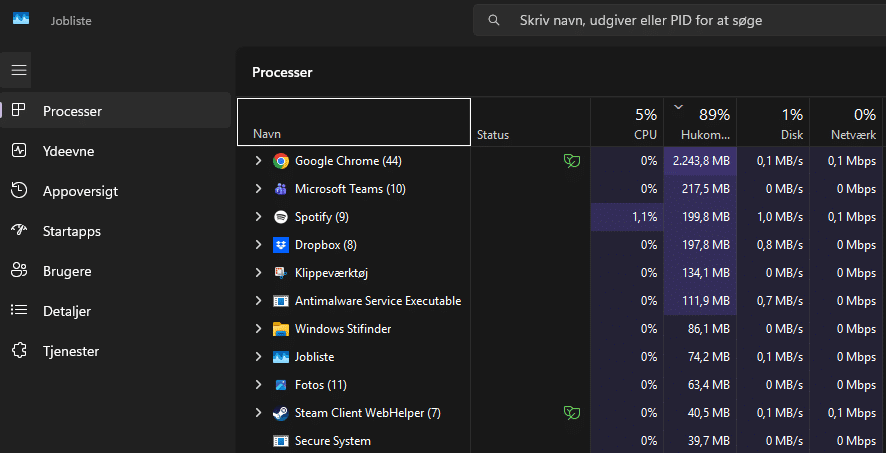Sort by the Disk column header

773,122
